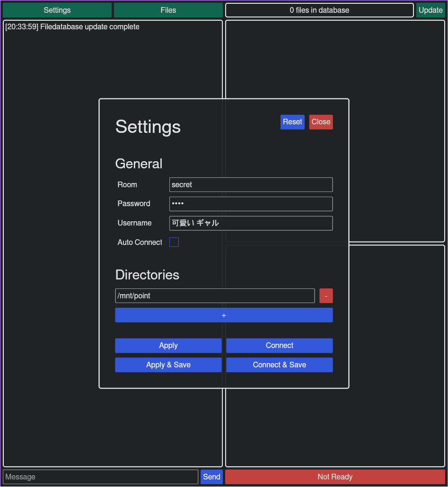Click the Auto Connect label

[140, 242]
